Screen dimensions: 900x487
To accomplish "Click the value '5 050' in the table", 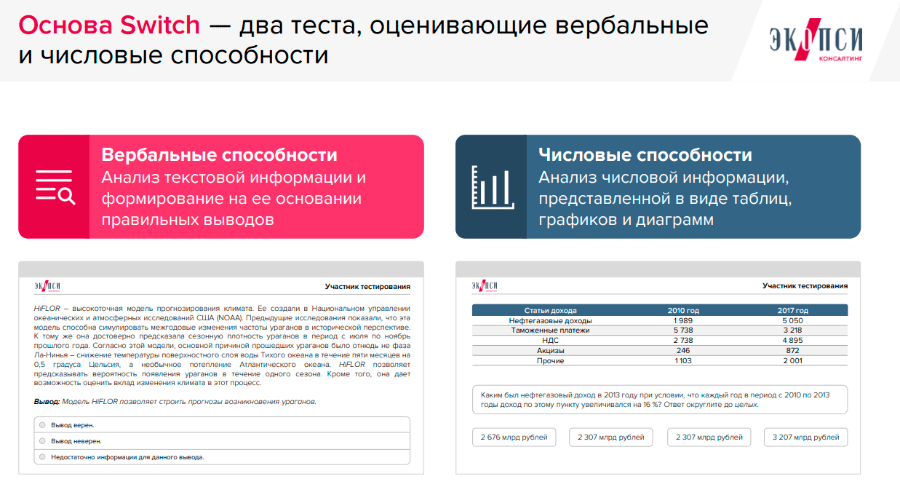I will [793, 320].
